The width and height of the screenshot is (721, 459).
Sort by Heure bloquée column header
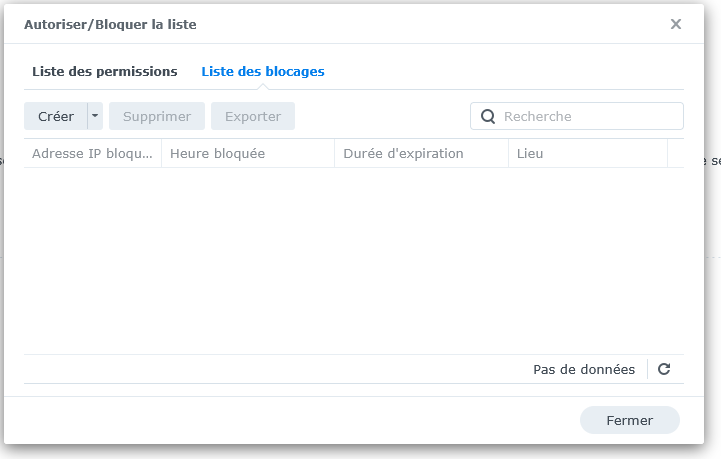tap(248, 153)
